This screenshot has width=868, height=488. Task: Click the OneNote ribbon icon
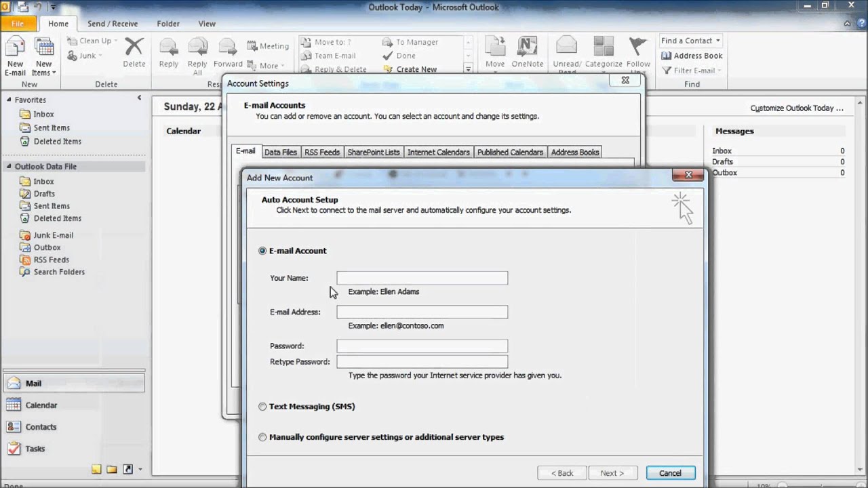coord(528,52)
